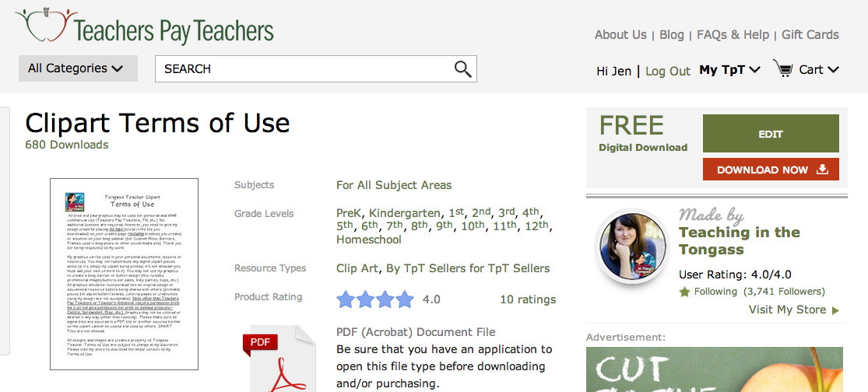Viewport: 868px width, 392px height.
Task: Open the Gift Cards page
Action: coord(810,34)
